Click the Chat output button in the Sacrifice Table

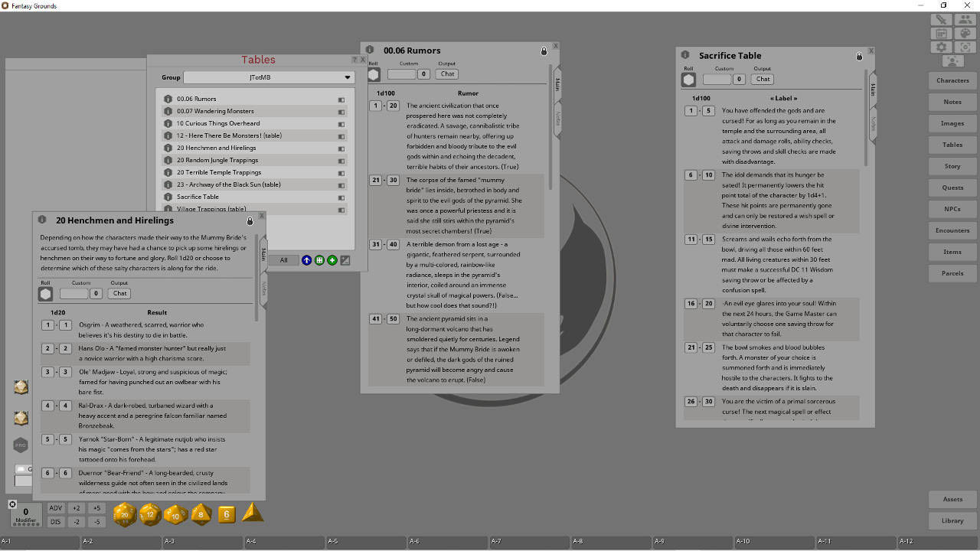tap(762, 79)
